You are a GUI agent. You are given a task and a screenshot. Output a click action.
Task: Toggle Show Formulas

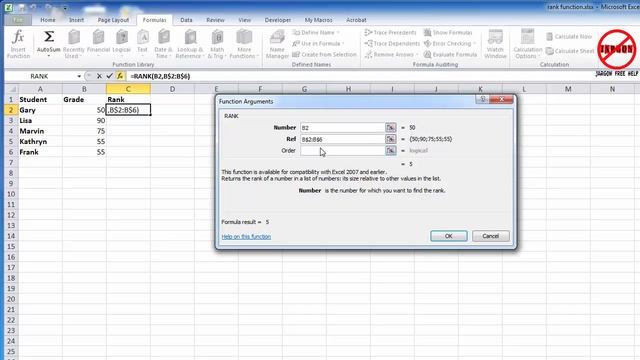(x=448, y=32)
